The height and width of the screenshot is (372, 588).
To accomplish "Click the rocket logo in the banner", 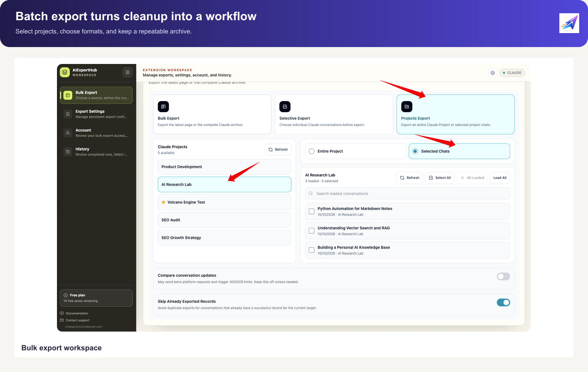I will 569,23.
